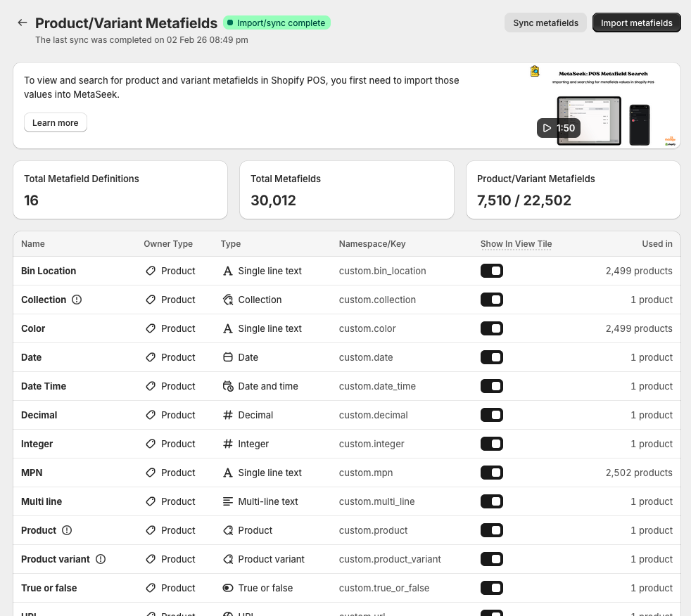Click the tag icon in Bin Location row
The width and height of the screenshot is (691, 616).
tap(151, 271)
